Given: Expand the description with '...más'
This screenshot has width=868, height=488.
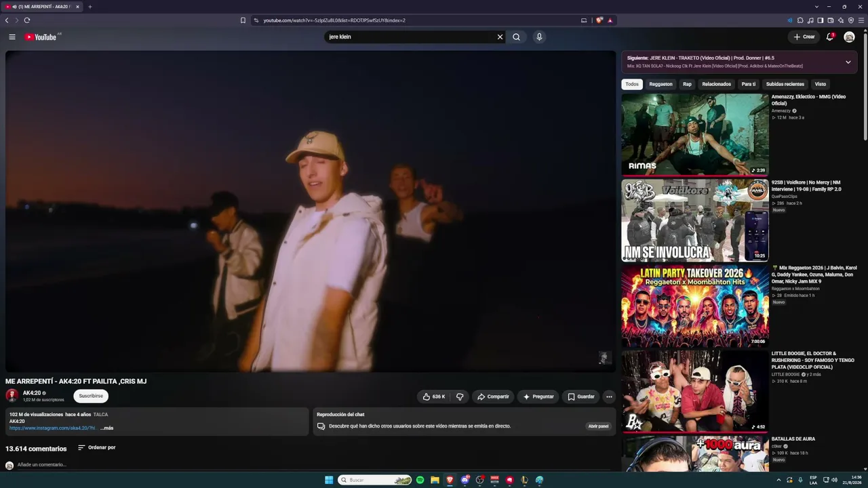Looking at the screenshot, I should pos(106,428).
